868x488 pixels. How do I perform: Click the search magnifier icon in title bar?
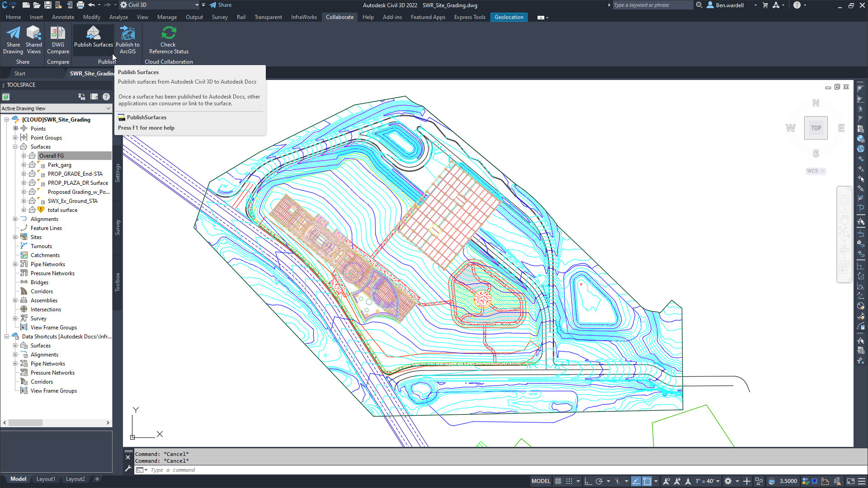[x=699, y=5]
